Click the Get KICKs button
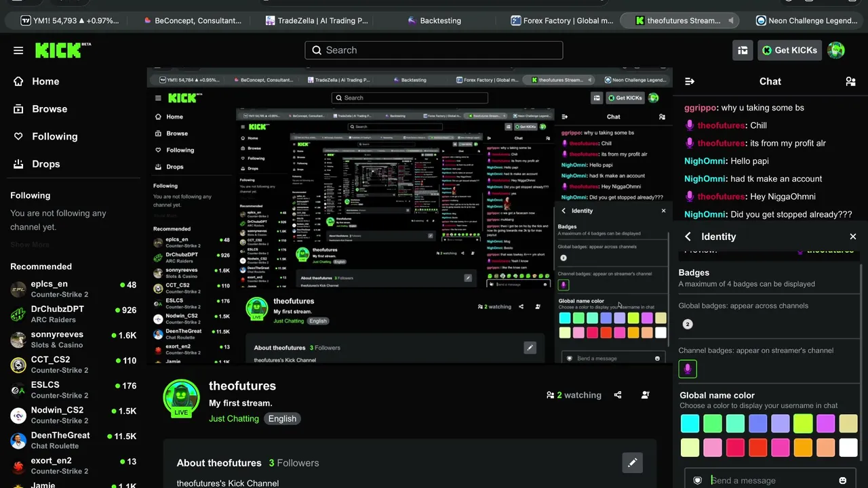 [790, 50]
